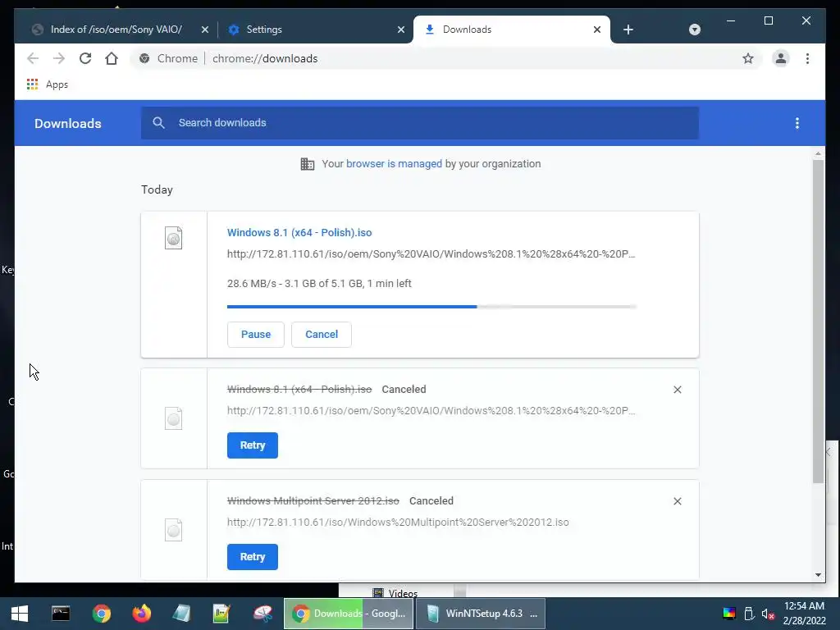Launch the pinned Chrome taskbar icon
Screen dimensions: 840x630
coord(101,614)
